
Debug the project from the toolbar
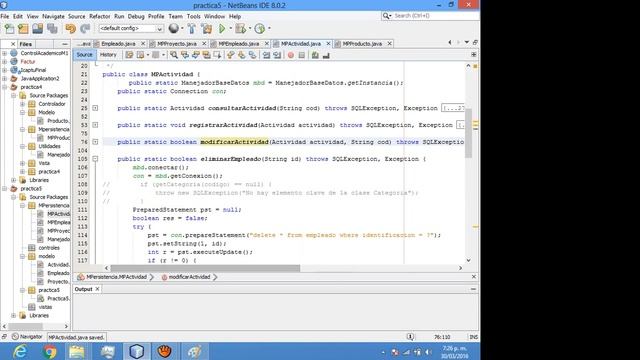tap(240, 29)
